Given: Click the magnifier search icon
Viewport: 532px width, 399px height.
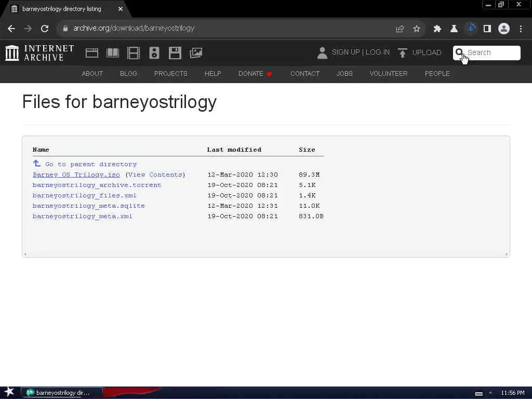Looking at the screenshot, I should click(459, 52).
